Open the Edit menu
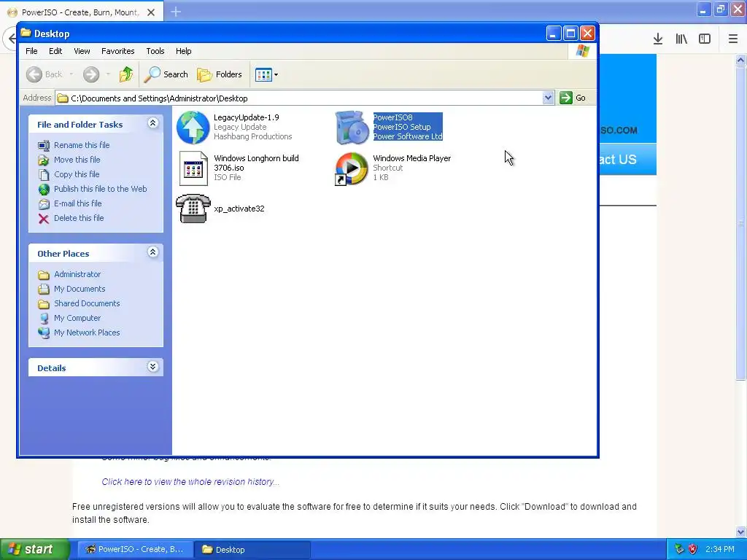 pos(55,51)
